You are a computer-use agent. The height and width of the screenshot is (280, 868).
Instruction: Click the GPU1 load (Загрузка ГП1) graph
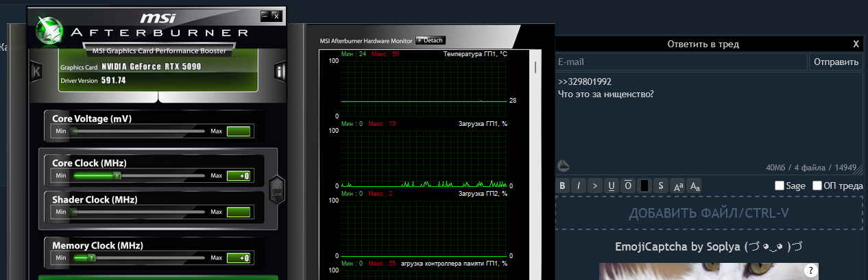tap(424, 158)
